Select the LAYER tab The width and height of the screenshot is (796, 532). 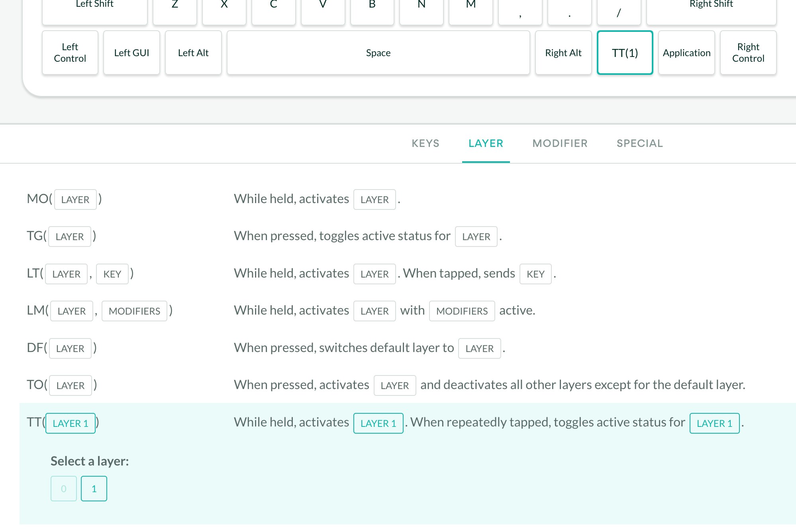486,143
